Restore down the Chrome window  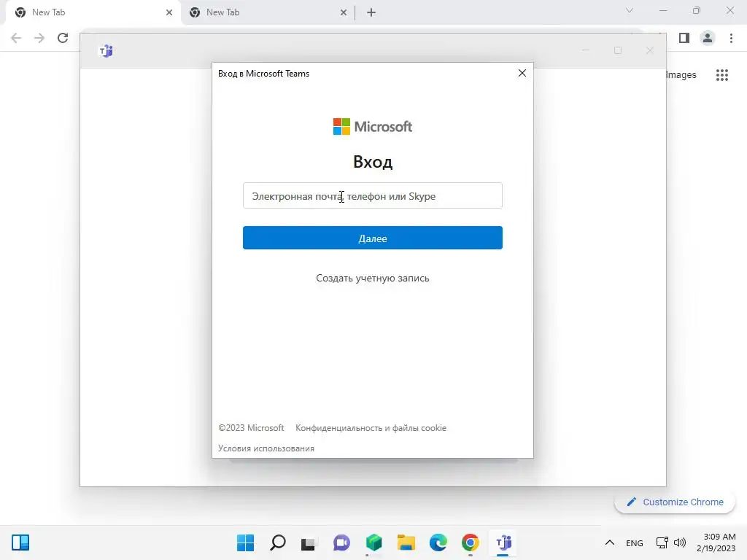[x=697, y=10]
